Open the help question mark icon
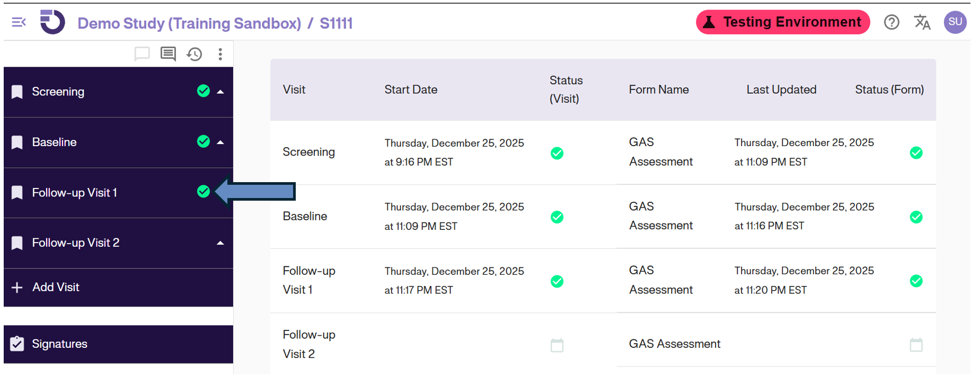The height and width of the screenshot is (377, 980). (891, 22)
